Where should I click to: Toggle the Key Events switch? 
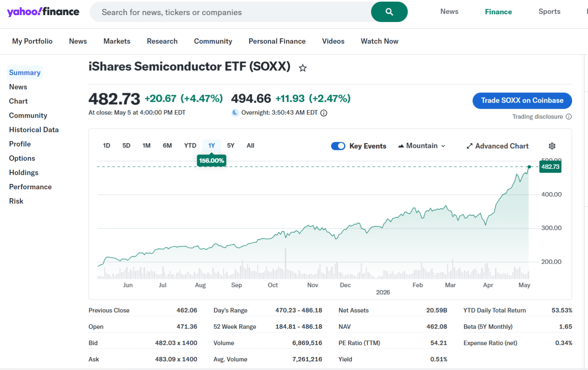[x=338, y=146]
